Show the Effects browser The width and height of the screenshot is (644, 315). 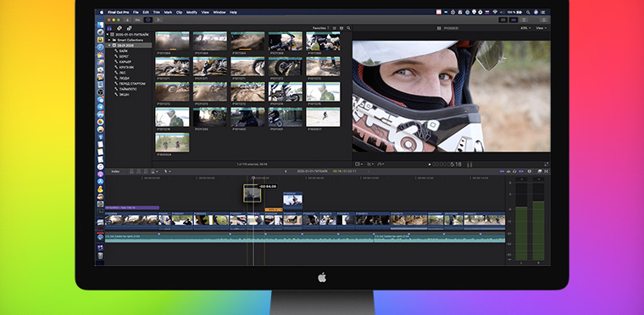tap(540, 171)
